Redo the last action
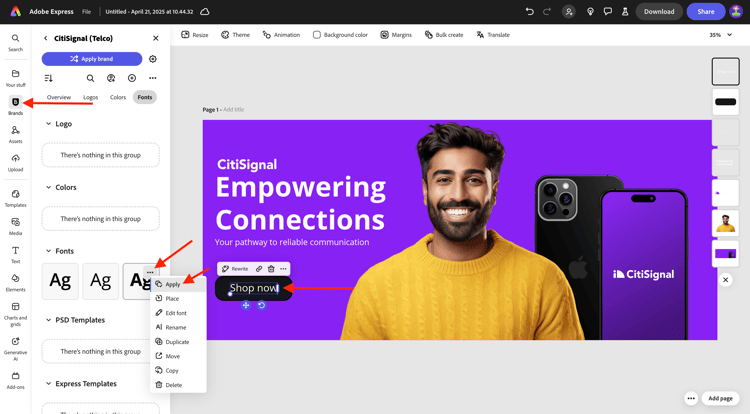The image size is (750, 414). [x=547, y=11]
